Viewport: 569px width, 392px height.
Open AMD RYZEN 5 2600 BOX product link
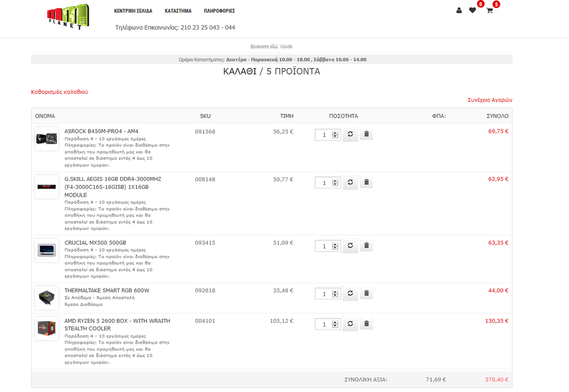coord(117,324)
